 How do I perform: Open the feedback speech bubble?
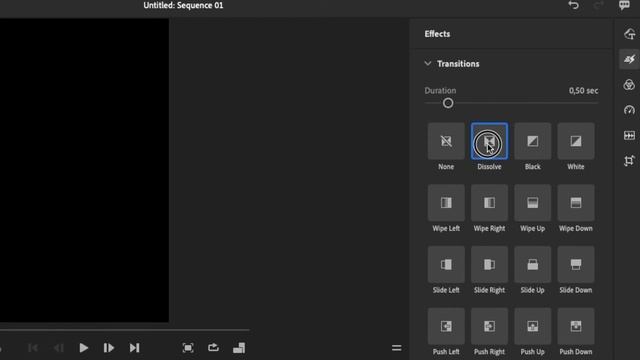(x=624, y=5)
